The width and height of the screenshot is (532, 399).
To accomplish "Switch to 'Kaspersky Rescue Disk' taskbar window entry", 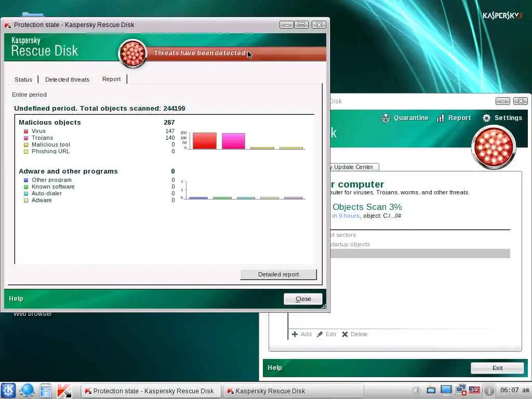I will (292, 391).
